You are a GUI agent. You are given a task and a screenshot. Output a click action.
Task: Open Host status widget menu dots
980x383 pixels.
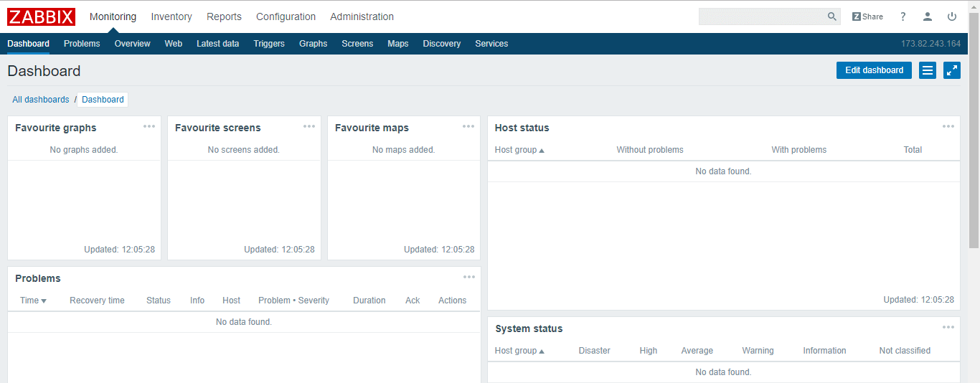(948, 126)
